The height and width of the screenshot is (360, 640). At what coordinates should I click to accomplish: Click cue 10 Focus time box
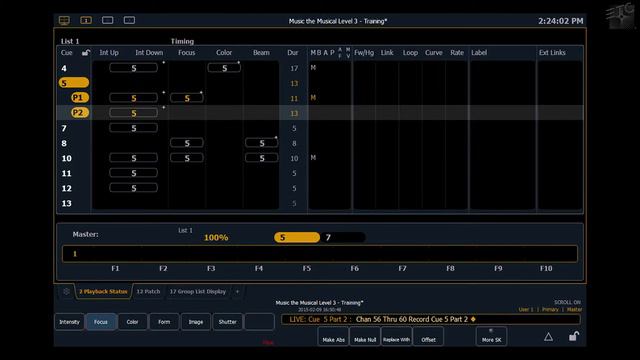(x=187, y=158)
